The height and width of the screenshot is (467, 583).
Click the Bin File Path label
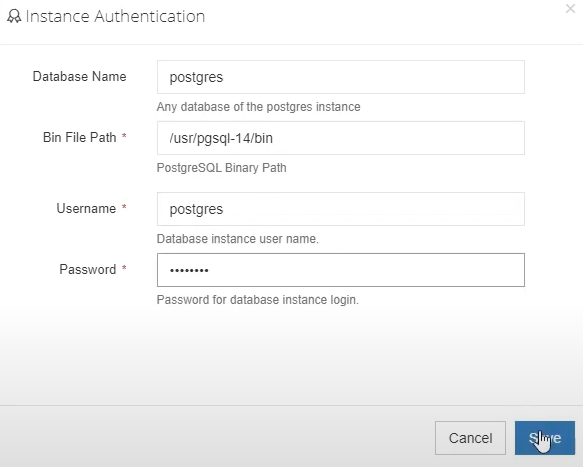80,137
